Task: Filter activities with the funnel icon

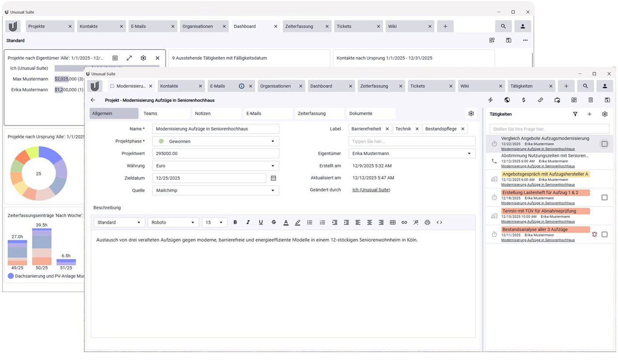Action: [x=575, y=114]
